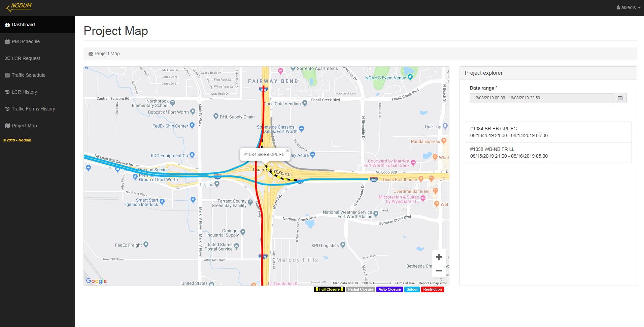Click Northbrook Elementary School map pin
This screenshot has width=644, height=327.
(172, 102)
